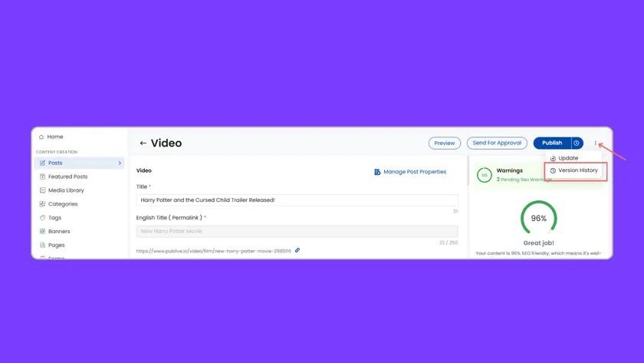Click the Warnings heading
The width and height of the screenshot is (644, 363).
[509, 170]
